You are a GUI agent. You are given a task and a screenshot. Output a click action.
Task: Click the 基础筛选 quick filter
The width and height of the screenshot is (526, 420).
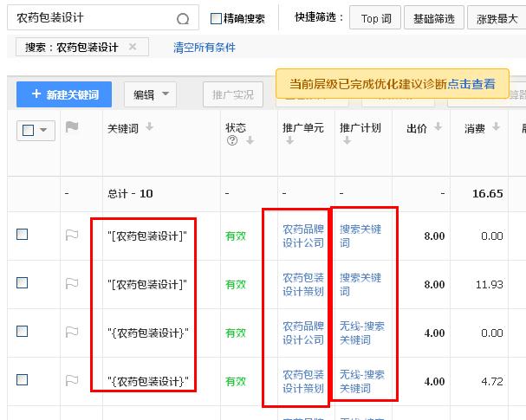coord(434,18)
